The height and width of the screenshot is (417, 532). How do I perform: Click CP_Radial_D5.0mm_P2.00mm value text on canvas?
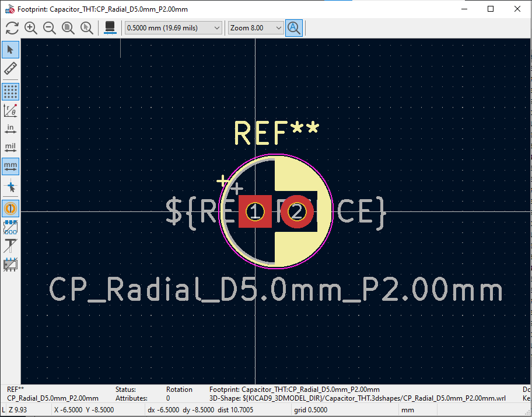pos(275,289)
